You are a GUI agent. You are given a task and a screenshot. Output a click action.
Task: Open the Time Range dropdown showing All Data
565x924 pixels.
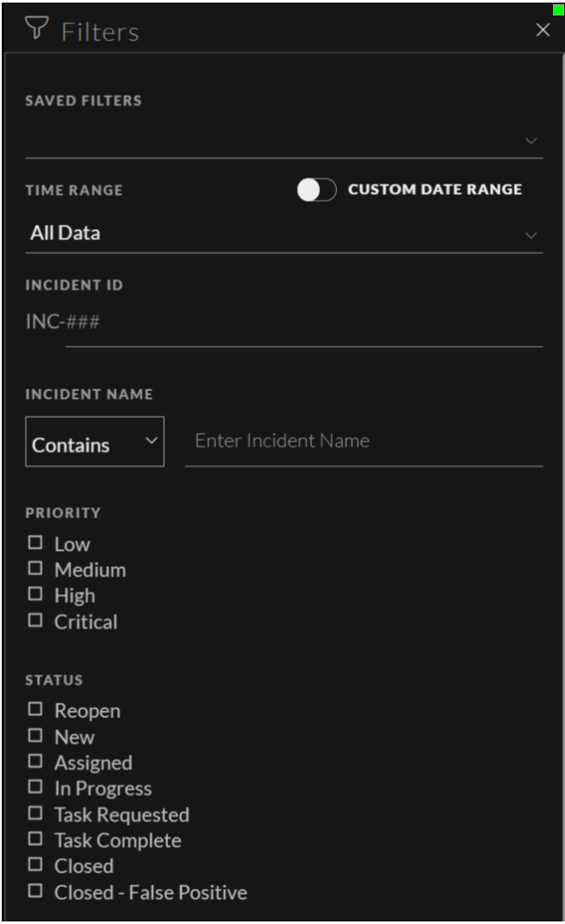click(x=283, y=233)
